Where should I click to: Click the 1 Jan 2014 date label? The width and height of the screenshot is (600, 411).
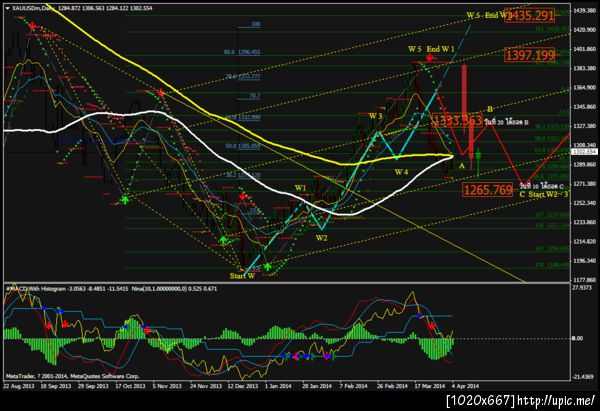(x=278, y=386)
